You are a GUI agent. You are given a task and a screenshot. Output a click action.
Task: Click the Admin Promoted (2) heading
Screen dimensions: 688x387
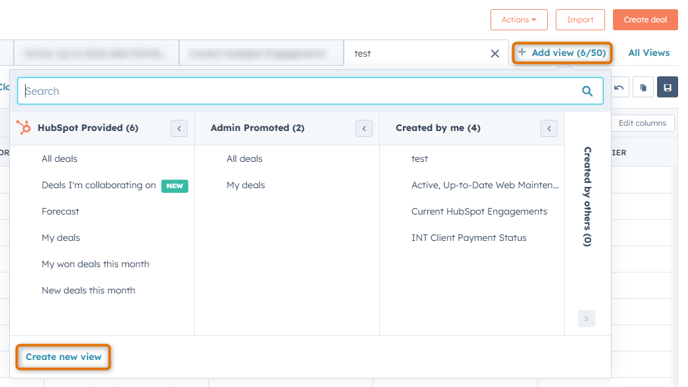tap(258, 128)
